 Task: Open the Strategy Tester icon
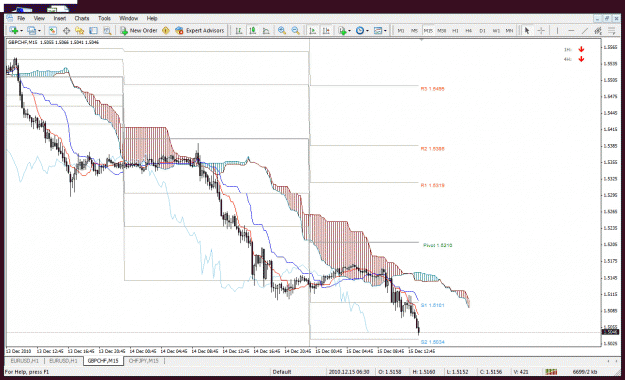107,31
